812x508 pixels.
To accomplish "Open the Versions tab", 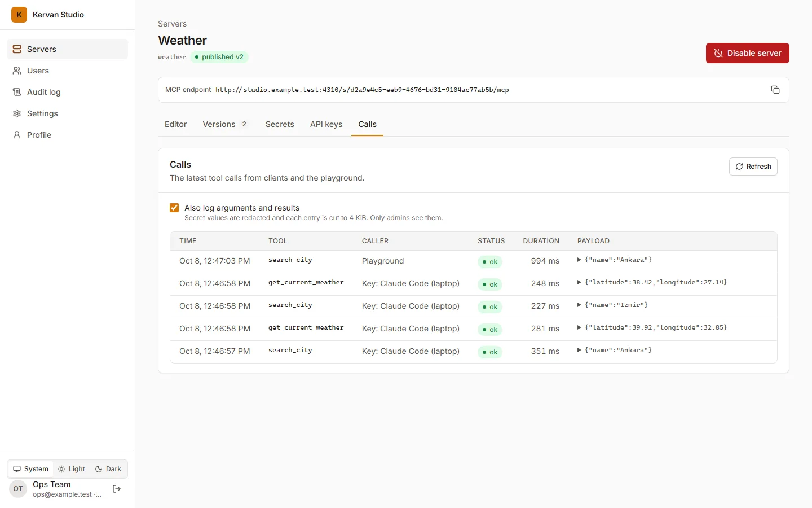I will click(x=226, y=124).
